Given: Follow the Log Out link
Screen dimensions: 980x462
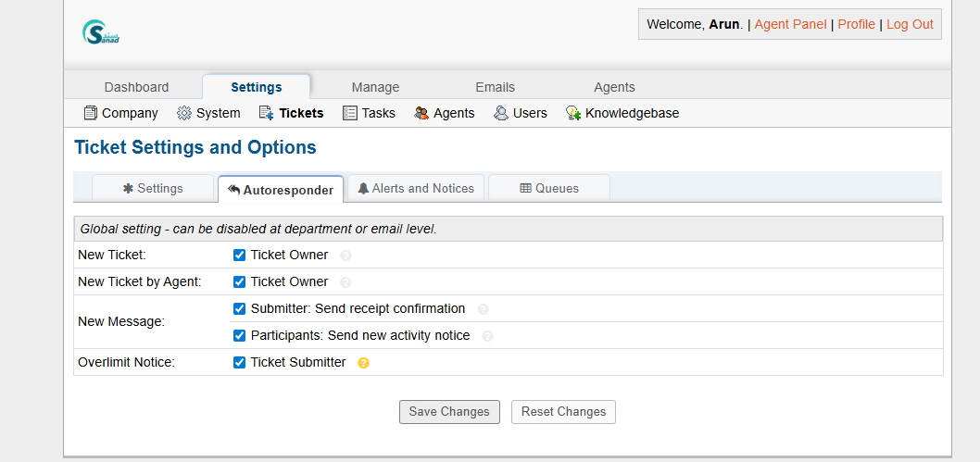Looking at the screenshot, I should pyautogui.click(x=910, y=24).
